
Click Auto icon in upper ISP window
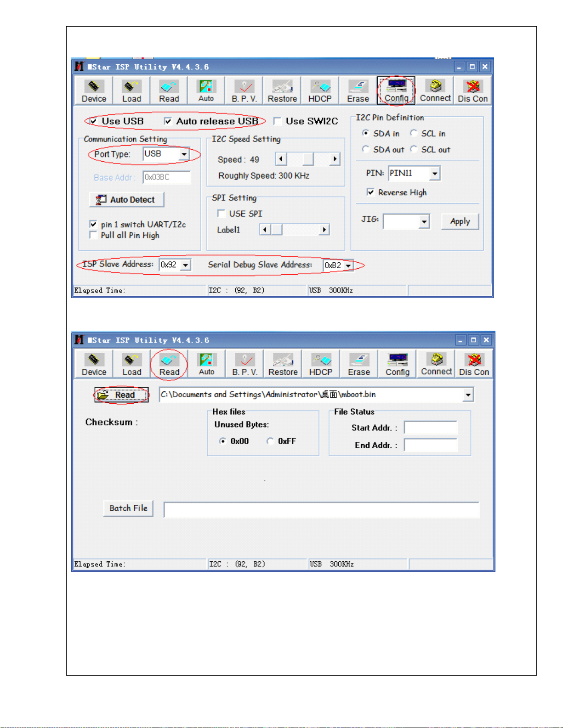pyautogui.click(x=206, y=90)
